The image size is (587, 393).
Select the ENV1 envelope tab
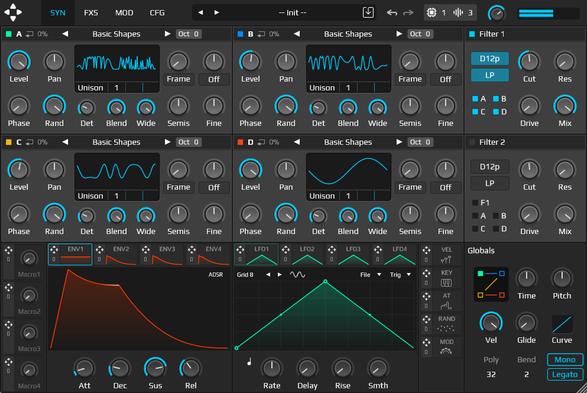point(70,254)
